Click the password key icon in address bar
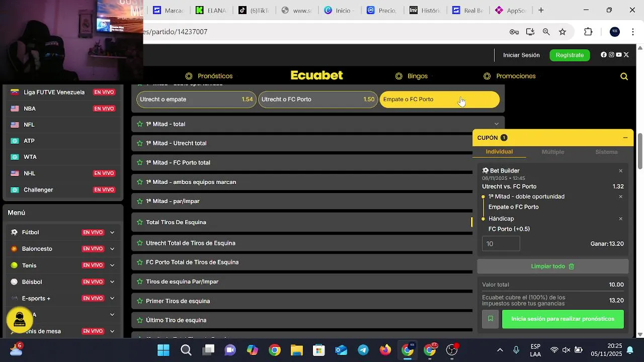Viewport: 644px width, 362px height. [x=514, y=32]
